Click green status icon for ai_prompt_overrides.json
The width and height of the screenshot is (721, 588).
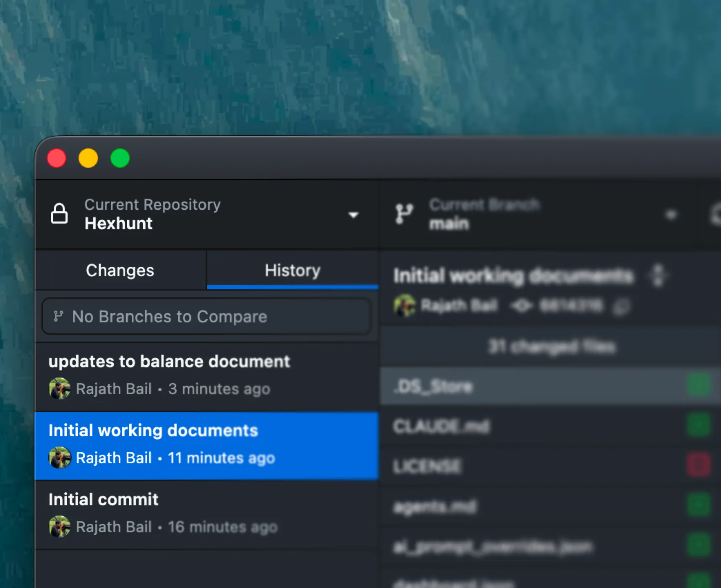tap(699, 545)
